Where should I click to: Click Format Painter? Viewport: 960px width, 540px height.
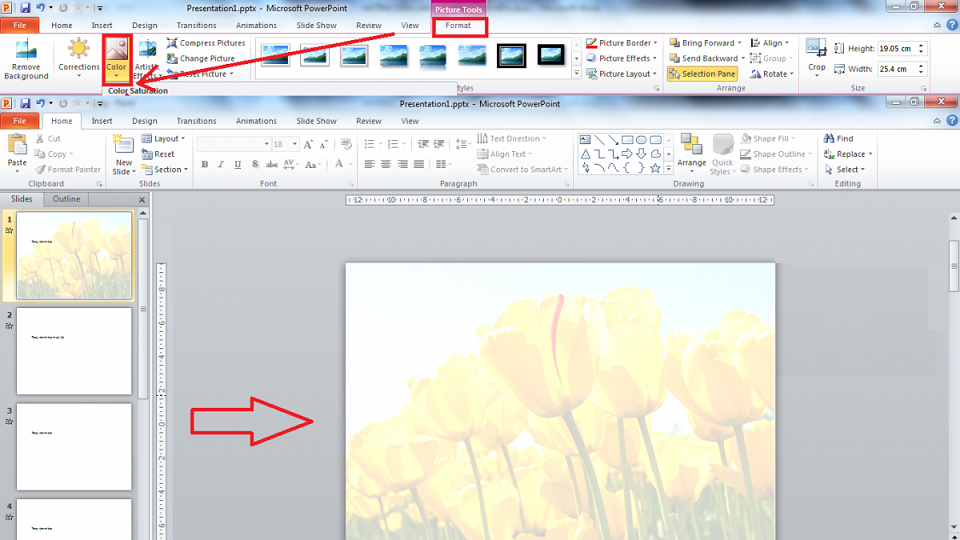(67, 170)
